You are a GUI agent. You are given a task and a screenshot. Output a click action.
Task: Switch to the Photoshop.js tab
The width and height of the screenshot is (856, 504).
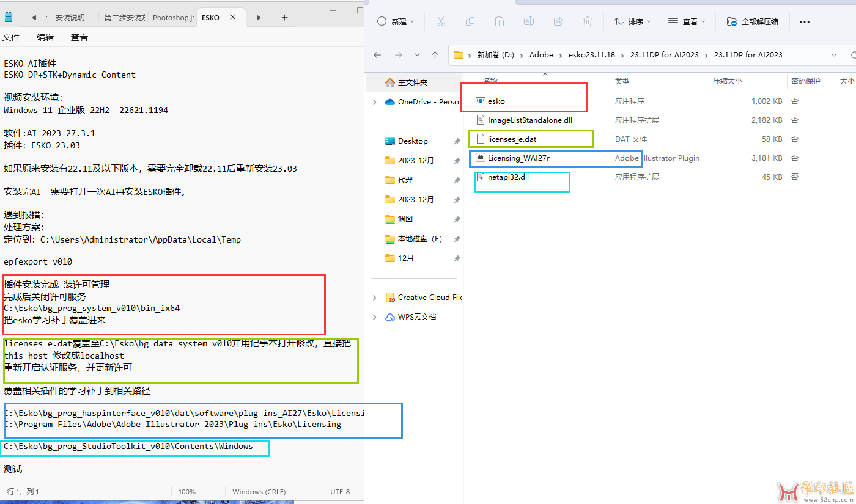[x=174, y=18]
